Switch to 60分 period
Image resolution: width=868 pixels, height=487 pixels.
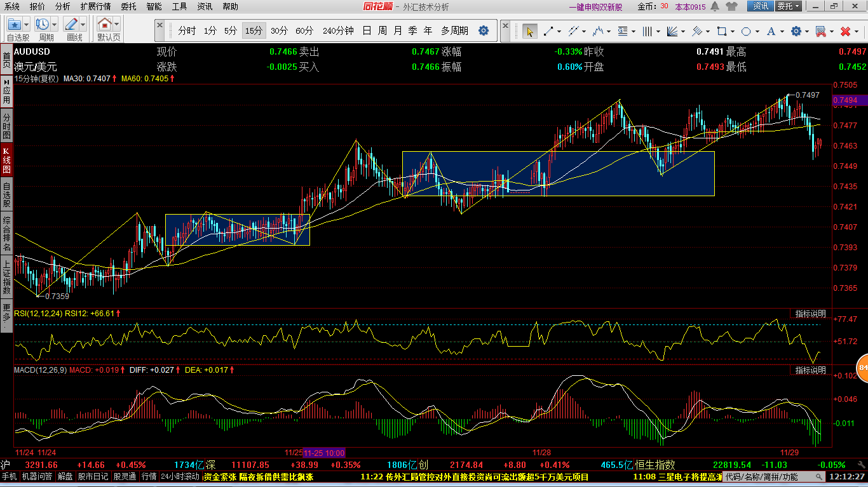[x=304, y=30]
